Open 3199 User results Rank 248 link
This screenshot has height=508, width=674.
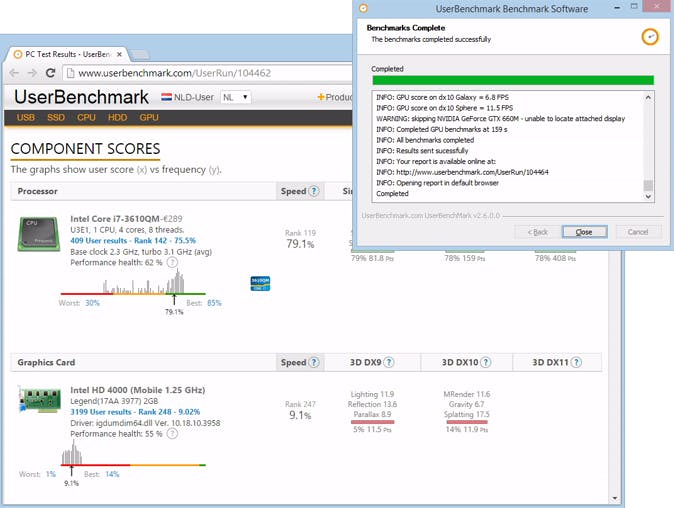click(x=135, y=412)
